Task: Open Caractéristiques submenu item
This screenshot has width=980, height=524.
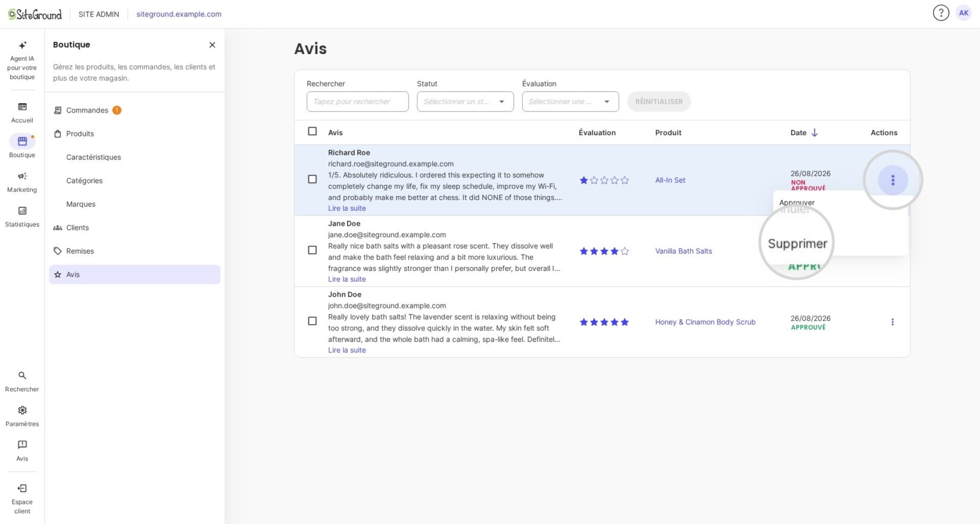Action: click(x=135, y=157)
